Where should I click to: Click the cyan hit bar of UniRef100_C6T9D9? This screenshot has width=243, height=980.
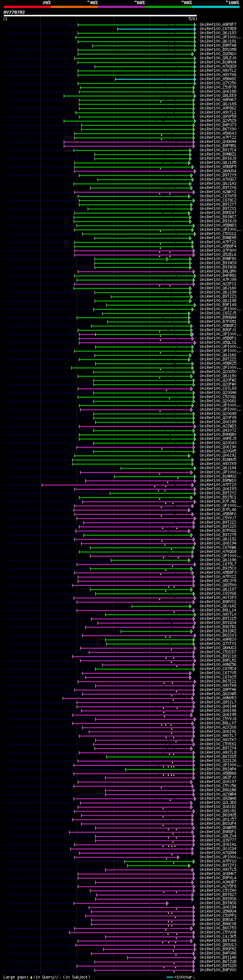(157, 29)
